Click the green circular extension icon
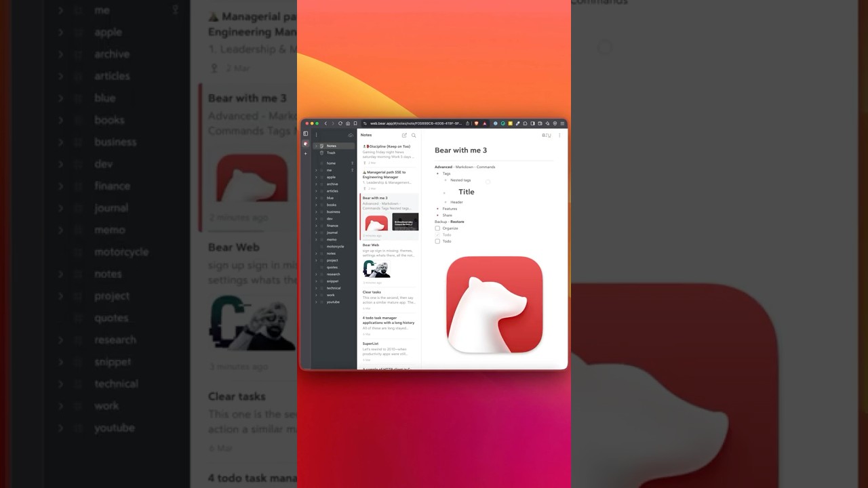The image size is (868, 488). pyautogui.click(x=502, y=123)
